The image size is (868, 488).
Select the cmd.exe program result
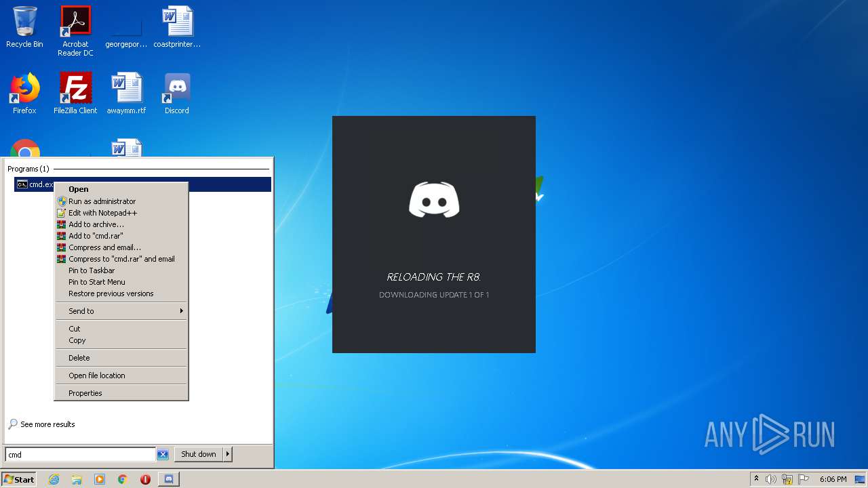click(x=142, y=184)
